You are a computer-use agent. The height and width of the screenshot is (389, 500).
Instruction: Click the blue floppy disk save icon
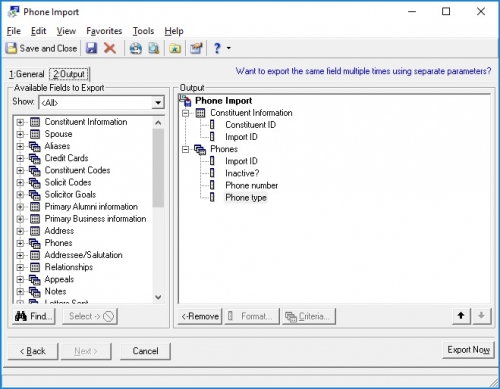click(91, 48)
